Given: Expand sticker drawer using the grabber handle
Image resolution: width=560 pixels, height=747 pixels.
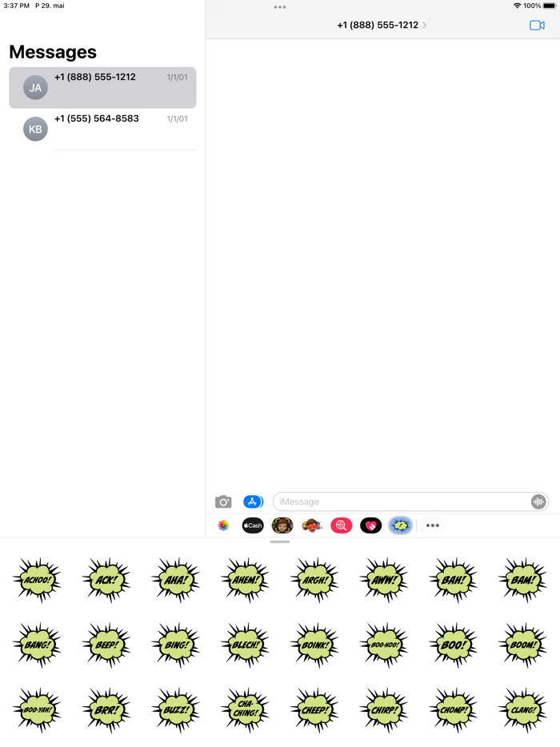Looking at the screenshot, I should [280, 541].
